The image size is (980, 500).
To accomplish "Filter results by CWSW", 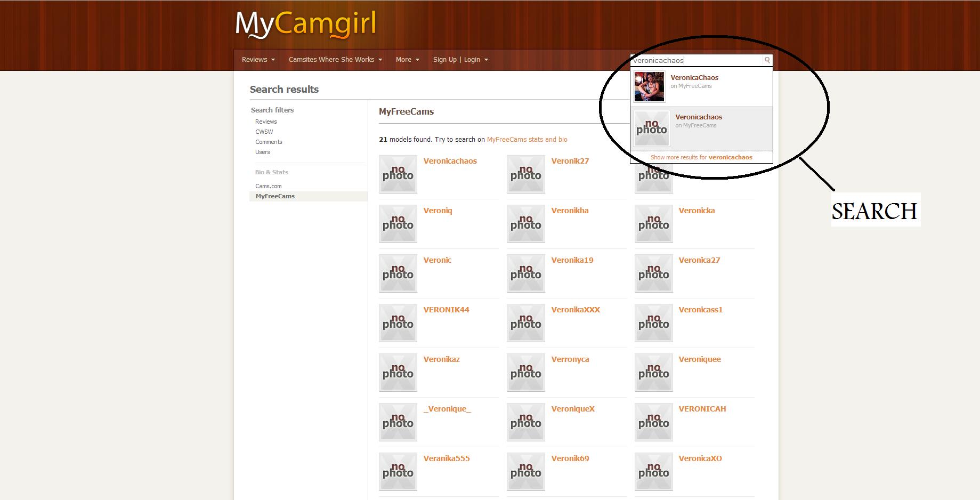I will pyautogui.click(x=264, y=132).
